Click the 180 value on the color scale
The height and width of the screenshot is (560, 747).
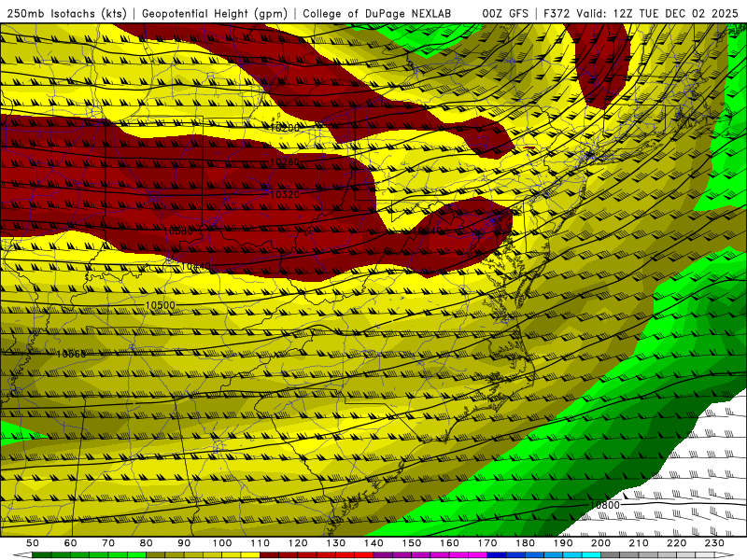point(525,543)
